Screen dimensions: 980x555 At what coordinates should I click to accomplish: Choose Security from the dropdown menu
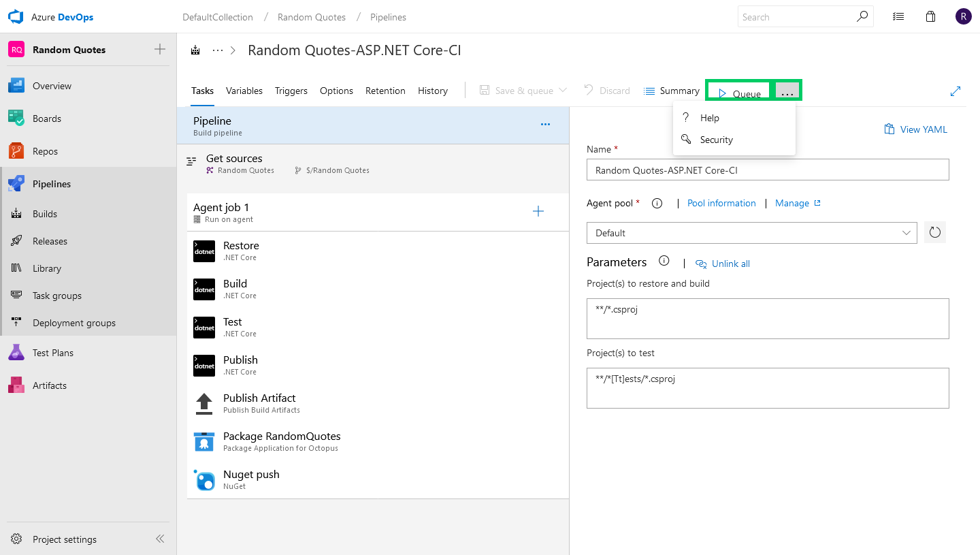(x=734, y=140)
